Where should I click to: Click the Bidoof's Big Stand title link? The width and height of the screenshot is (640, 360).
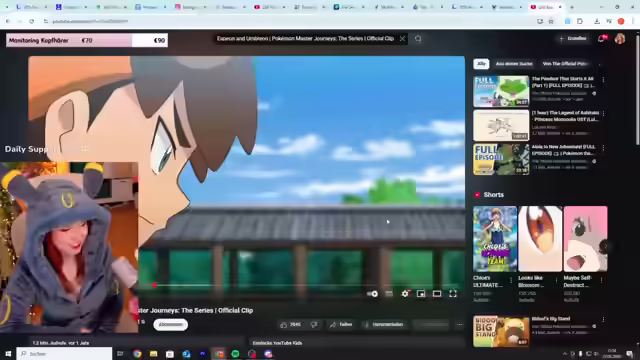(551, 319)
